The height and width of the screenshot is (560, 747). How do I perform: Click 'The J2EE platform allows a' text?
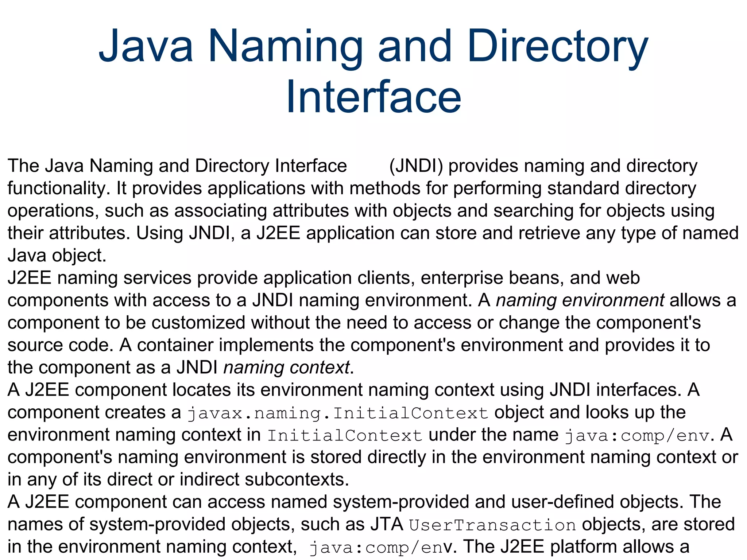coord(577,547)
